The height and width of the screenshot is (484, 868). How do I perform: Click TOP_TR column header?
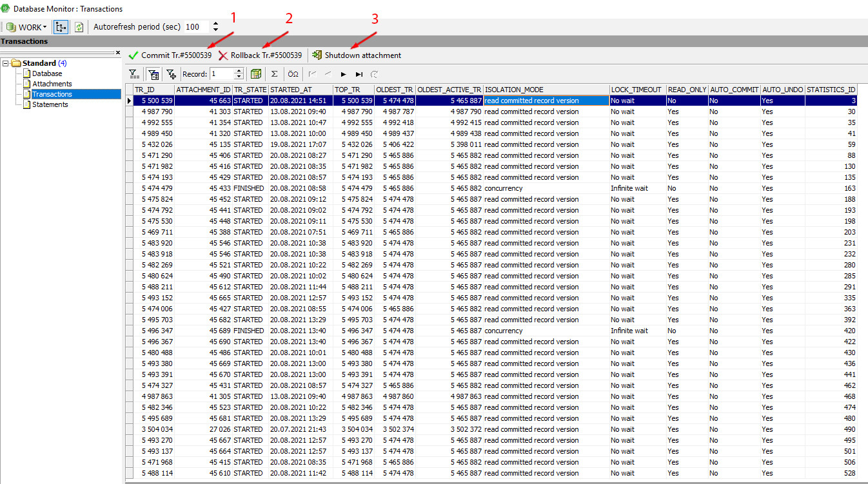click(353, 90)
